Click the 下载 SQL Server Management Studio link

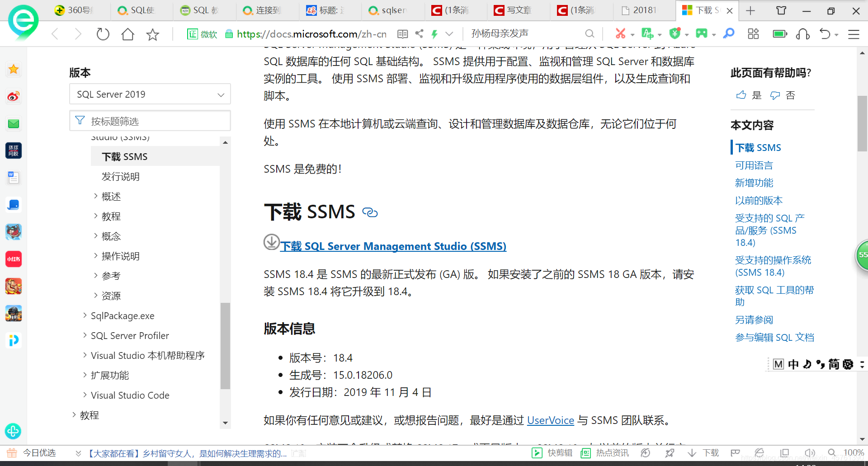pos(393,246)
